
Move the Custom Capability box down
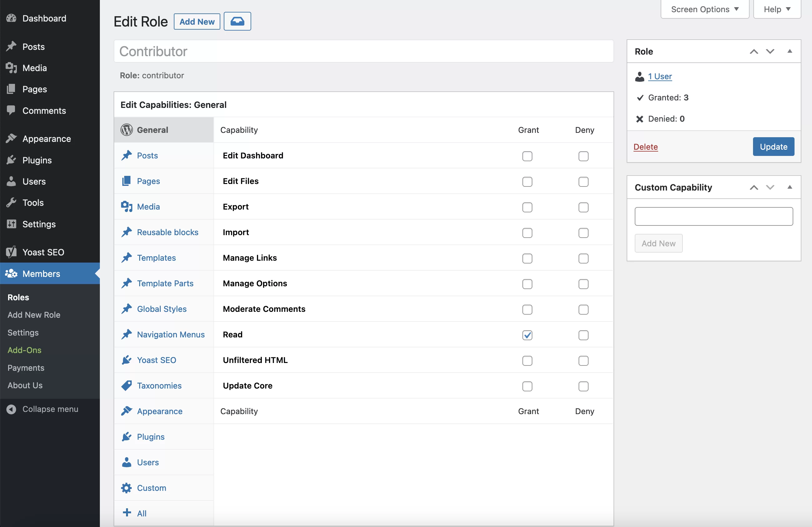click(770, 187)
